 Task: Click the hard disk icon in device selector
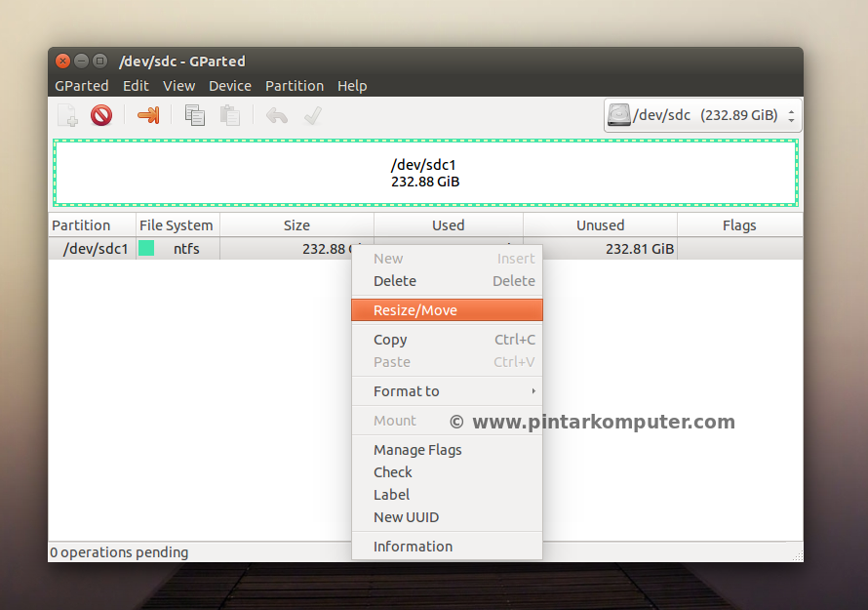pos(619,115)
